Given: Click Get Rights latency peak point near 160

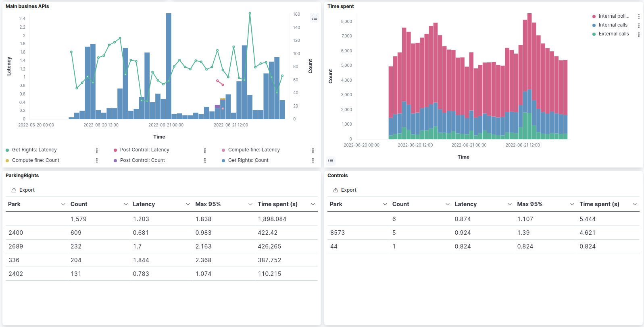Looking at the screenshot, I should pos(250,13).
